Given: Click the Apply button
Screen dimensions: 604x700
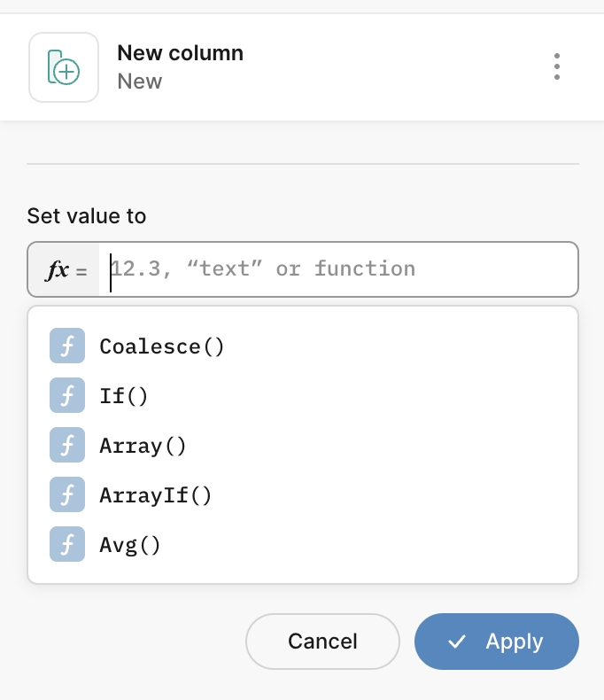Looking at the screenshot, I should [x=497, y=642].
